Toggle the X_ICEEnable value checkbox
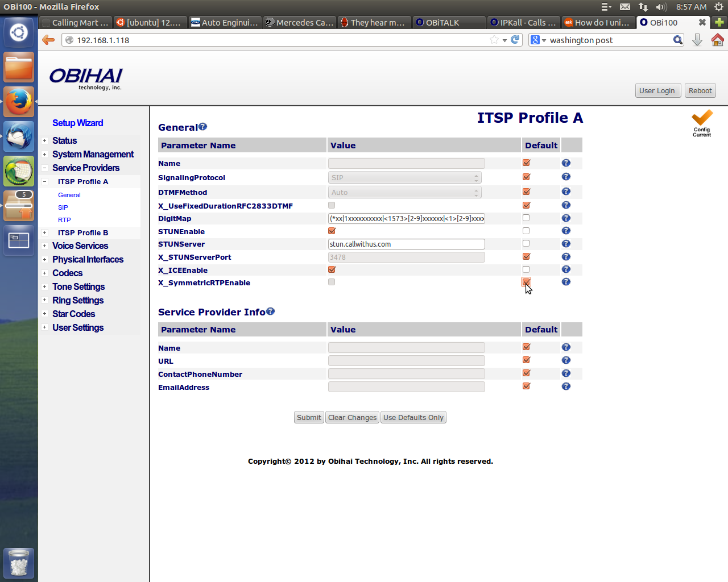 [332, 269]
